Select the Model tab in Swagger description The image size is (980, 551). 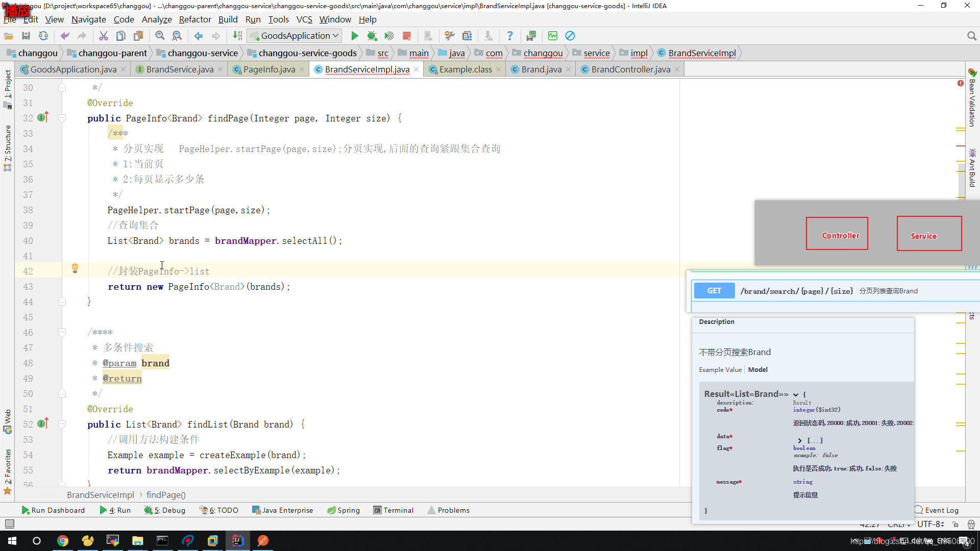click(x=757, y=369)
